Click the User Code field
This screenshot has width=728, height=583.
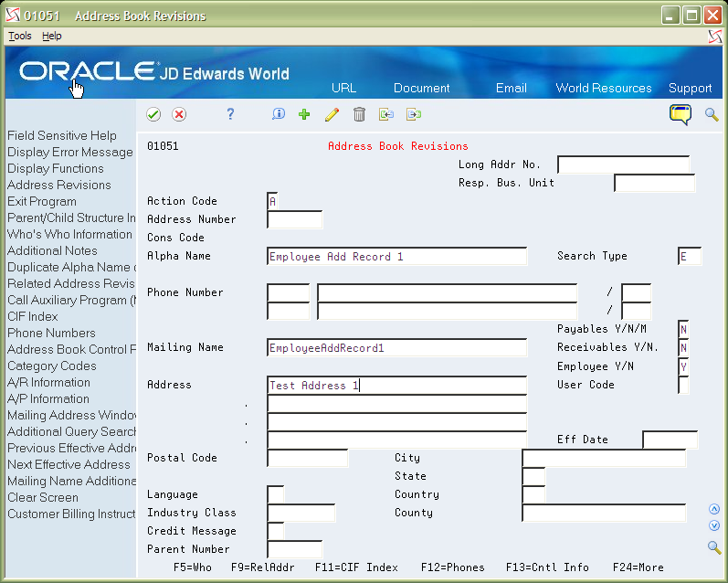point(683,385)
